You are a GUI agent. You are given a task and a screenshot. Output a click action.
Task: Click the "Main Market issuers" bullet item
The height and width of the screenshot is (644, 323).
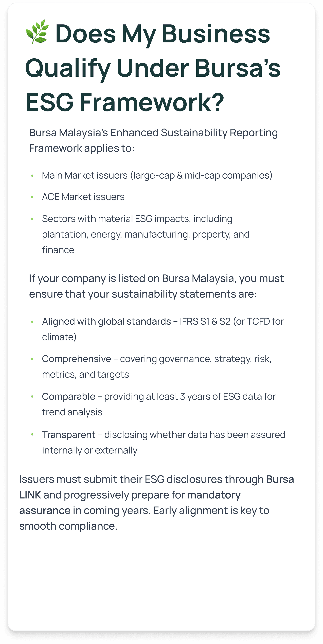[x=157, y=175]
